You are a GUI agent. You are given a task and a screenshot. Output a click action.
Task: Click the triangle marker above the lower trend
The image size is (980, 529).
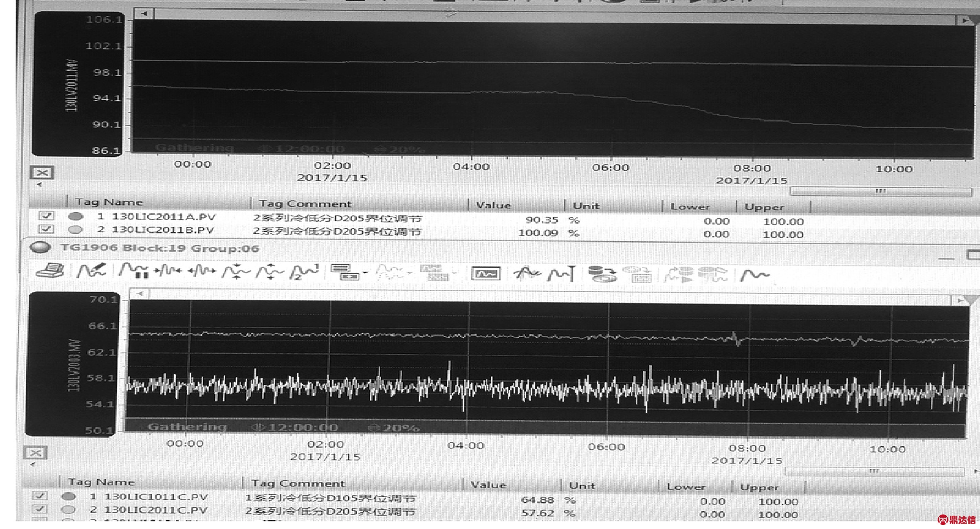pyautogui.click(x=972, y=300)
